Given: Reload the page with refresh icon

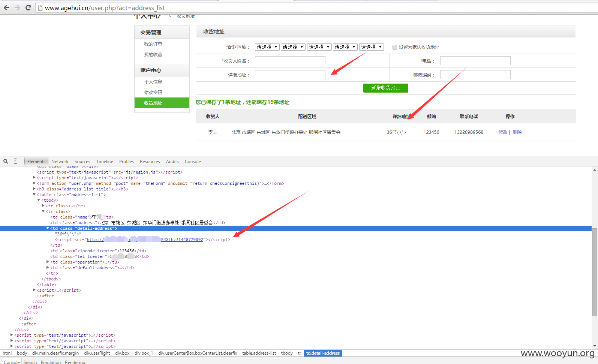Looking at the screenshot, I should pyautogui.click(x=28, y=7).
